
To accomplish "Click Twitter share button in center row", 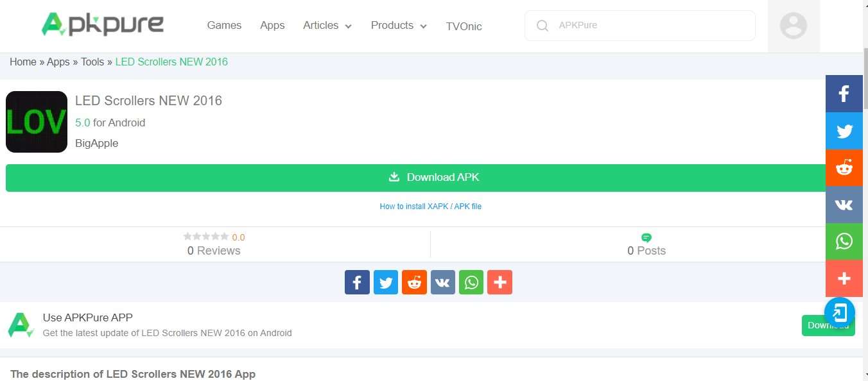I will [386, 282].
